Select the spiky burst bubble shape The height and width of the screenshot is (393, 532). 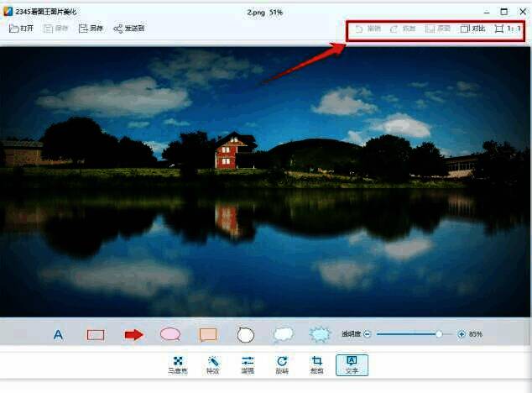(x=320, y=334)
